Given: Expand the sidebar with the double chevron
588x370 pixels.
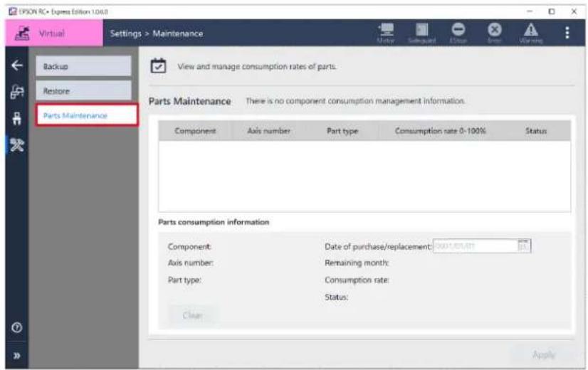Looking at the screenshot, I should pos(17,356).
